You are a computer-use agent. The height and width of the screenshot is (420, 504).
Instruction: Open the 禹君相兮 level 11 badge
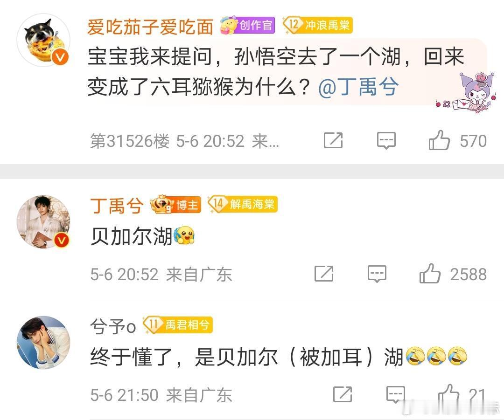click(177, 325)
